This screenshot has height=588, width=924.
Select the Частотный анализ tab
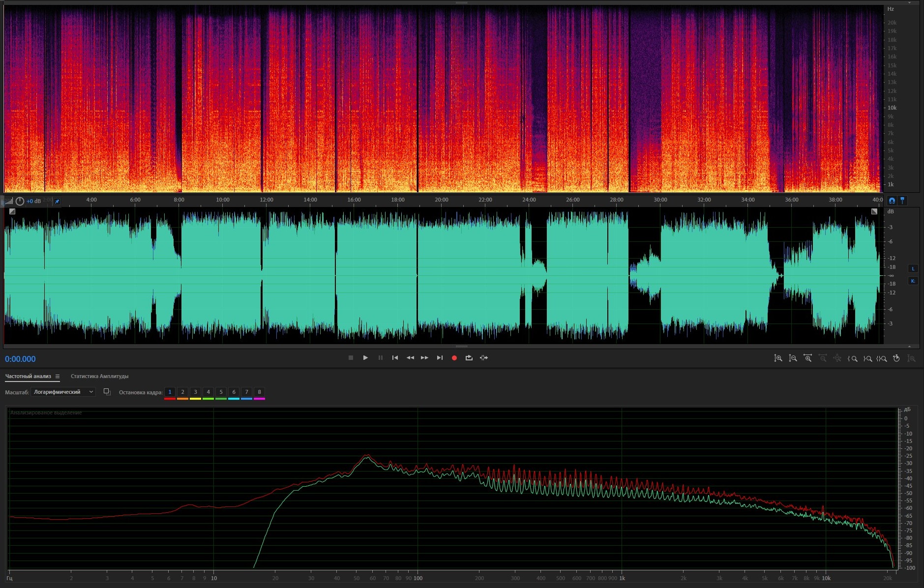click(28, 377)
